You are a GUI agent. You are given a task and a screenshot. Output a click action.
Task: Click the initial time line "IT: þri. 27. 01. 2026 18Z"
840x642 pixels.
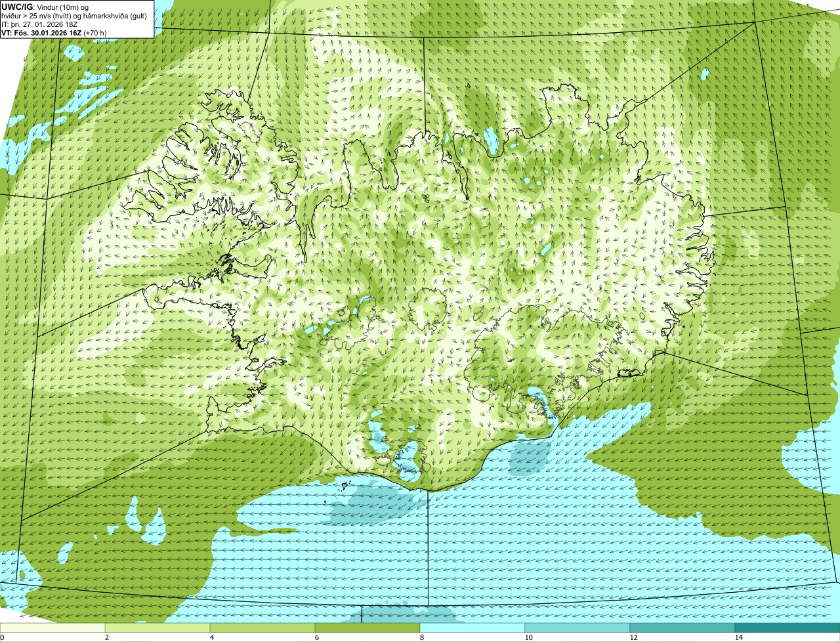tap(39, 24)
